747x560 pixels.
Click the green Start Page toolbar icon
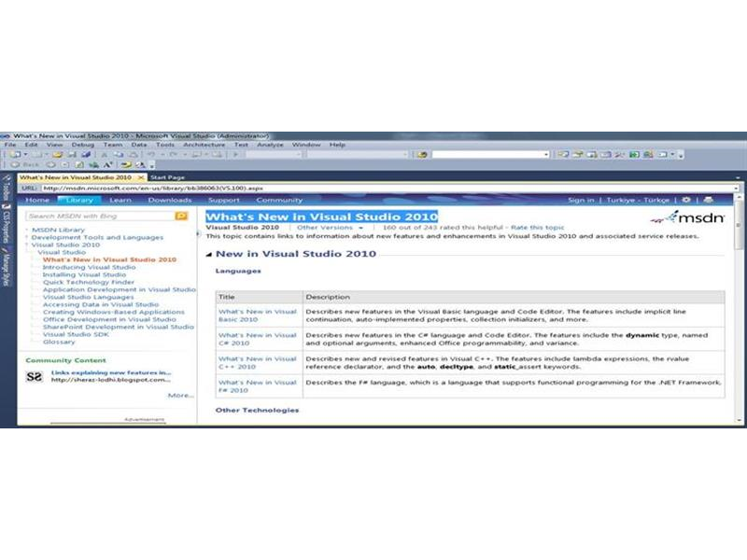point(634,155)
